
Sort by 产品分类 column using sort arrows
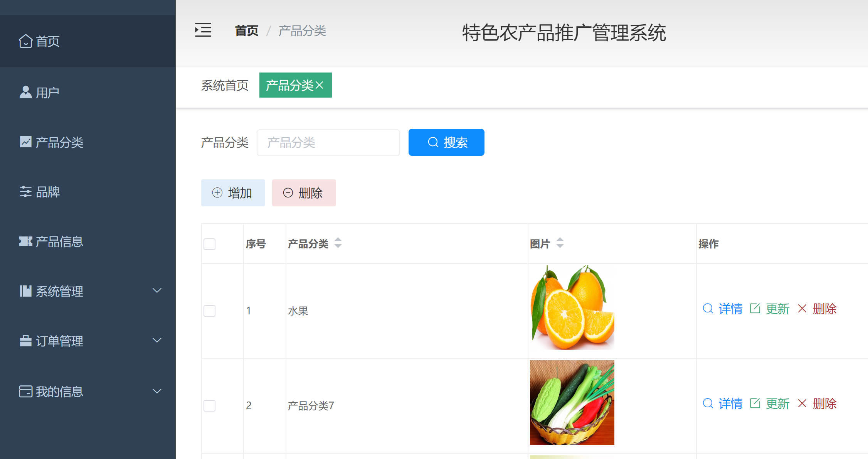click(x=338, y=243)
